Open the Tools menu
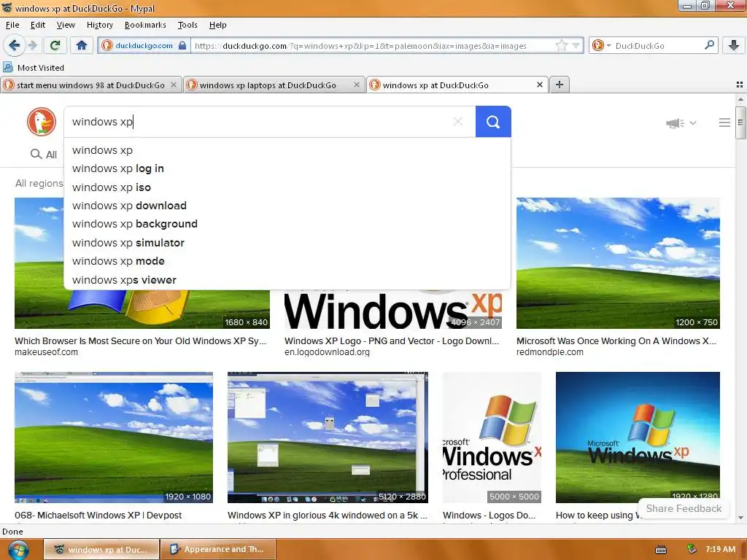 187,25
